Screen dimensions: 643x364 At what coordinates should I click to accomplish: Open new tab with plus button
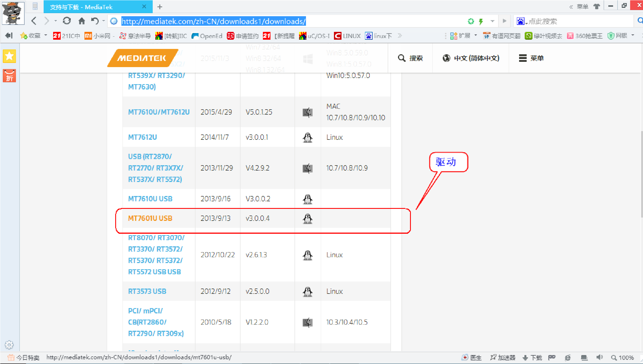point(160,7)
